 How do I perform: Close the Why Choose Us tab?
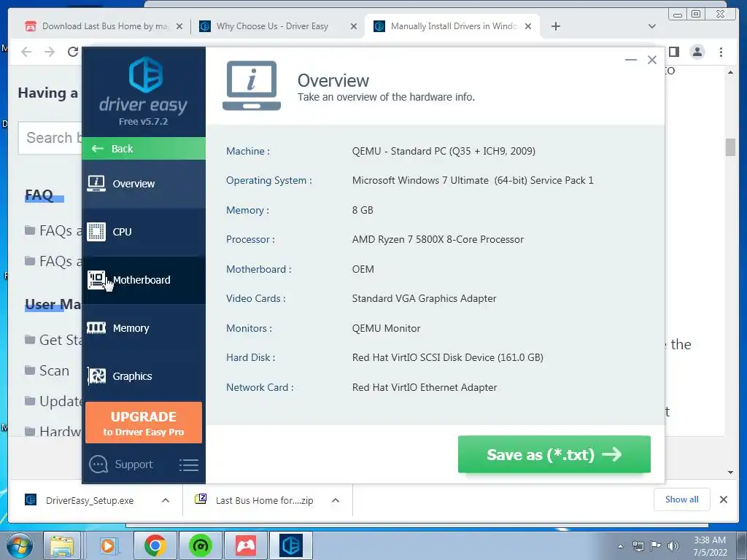click(x=354, y=26)
